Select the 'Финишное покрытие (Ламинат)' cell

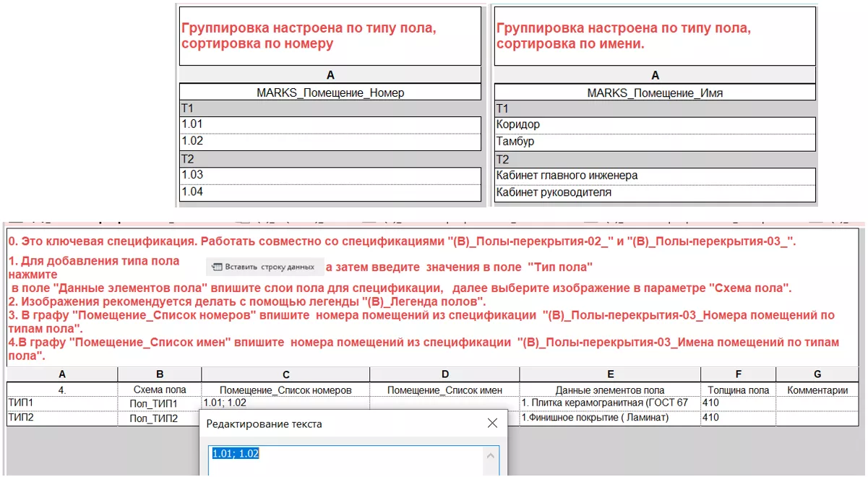coord(609,417)
